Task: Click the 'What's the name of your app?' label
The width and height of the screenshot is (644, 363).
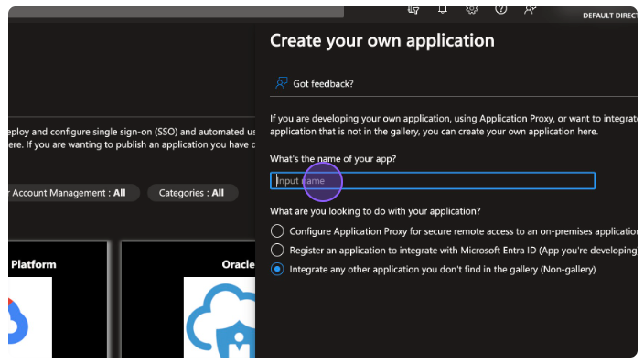Action: 333,158
